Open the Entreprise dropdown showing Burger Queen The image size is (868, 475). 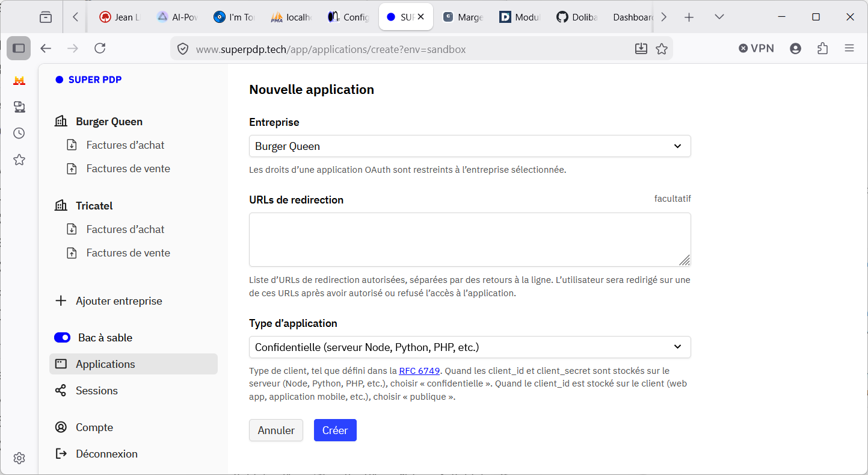470,146
